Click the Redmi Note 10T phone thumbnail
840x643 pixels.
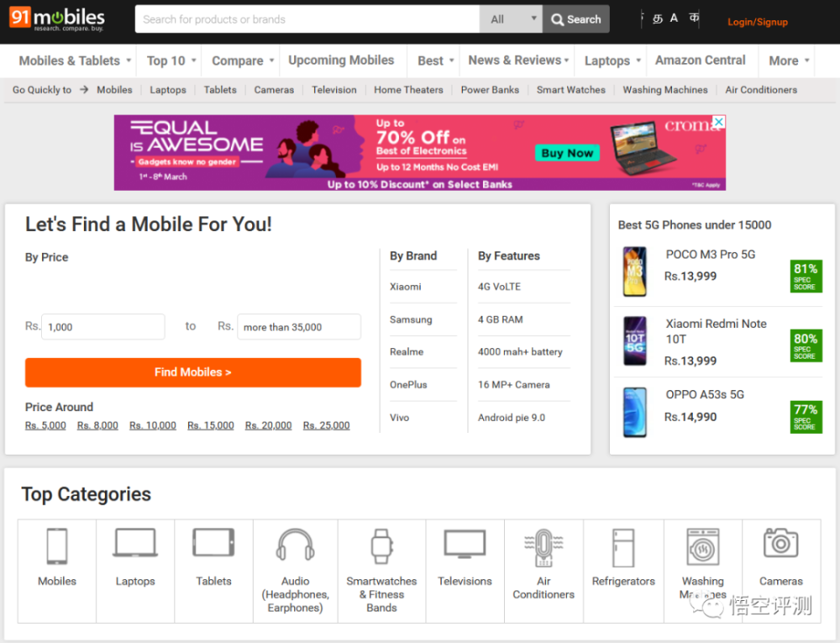tap(635, 340)
